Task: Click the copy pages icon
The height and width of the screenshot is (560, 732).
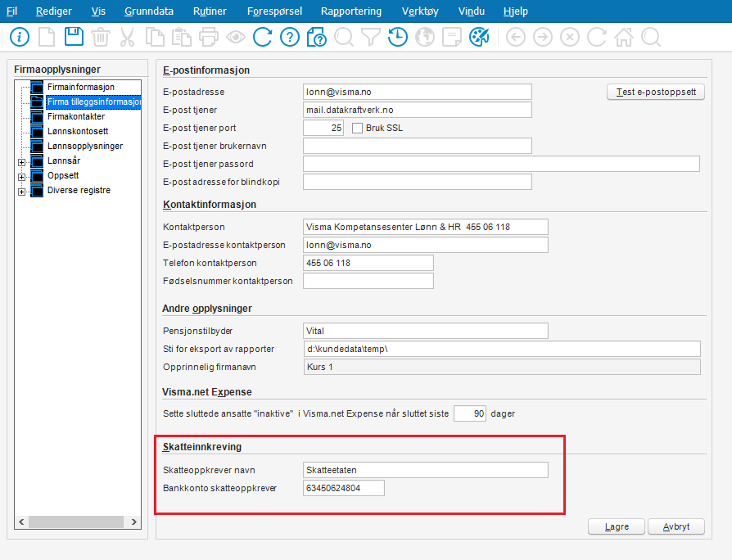Action: [x=155, y=37]
